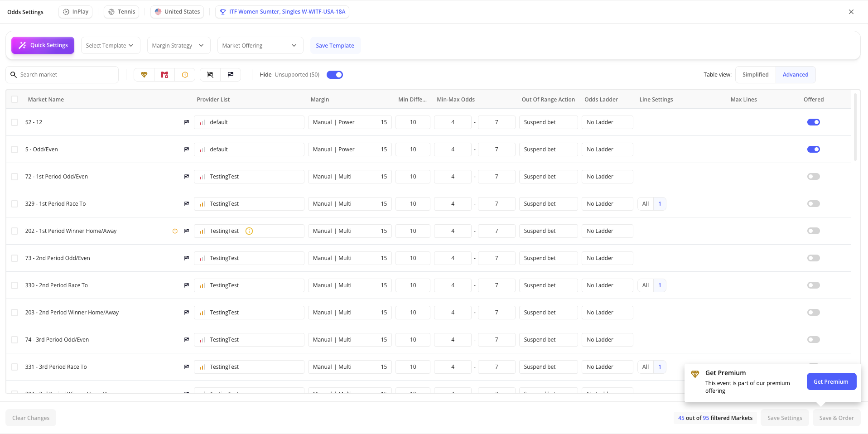Click the Search market input field

tap(62, 75)
